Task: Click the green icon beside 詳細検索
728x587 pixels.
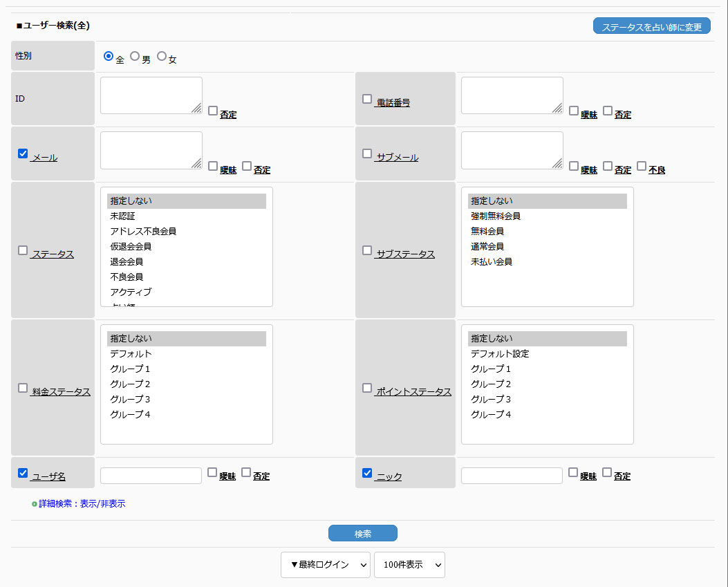Action: coord(35,504)
